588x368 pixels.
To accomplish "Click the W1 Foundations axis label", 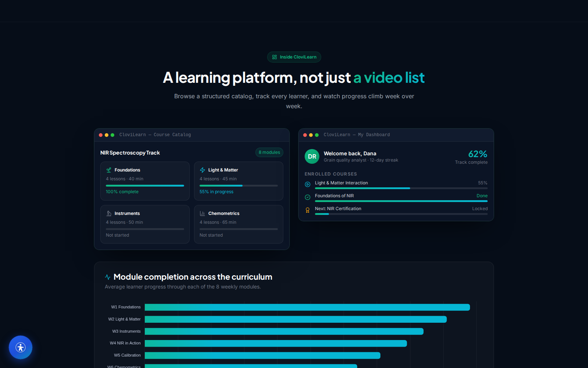I will point(126,307).
